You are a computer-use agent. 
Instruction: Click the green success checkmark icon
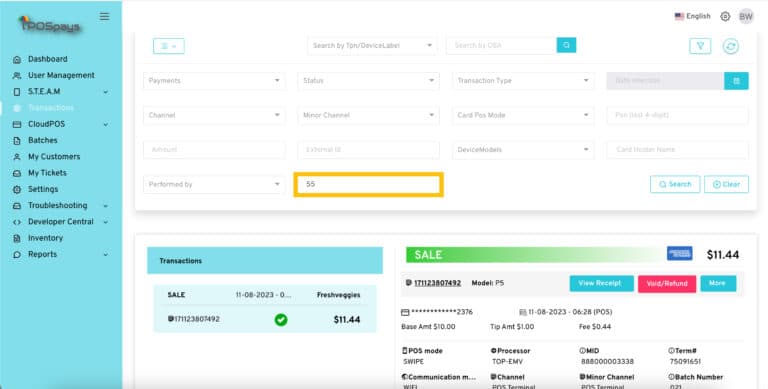coord(281,319)
